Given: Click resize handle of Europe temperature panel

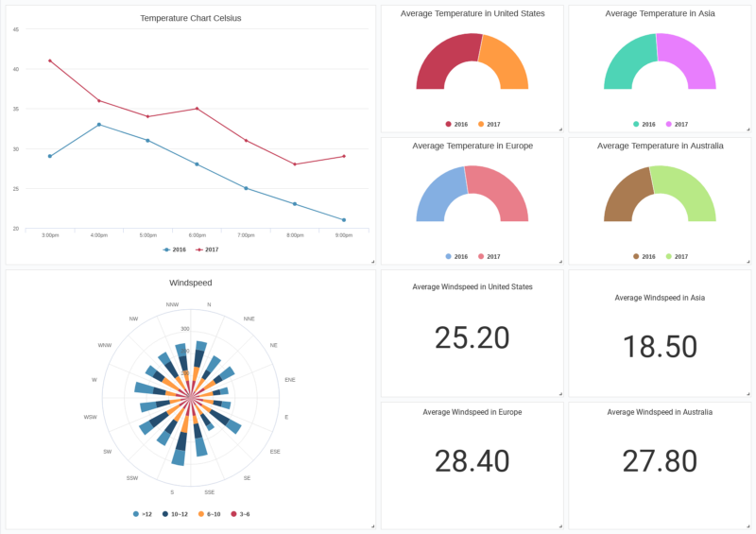Looking at the screenshot, I should click(x=560, y=262).
